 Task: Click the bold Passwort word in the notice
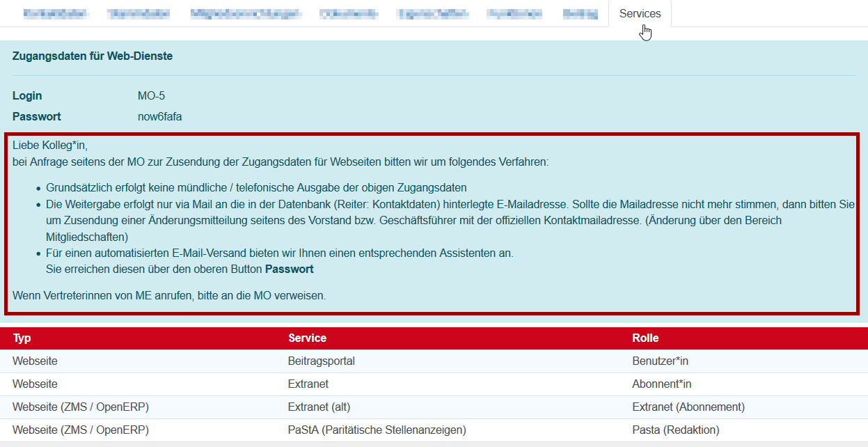point(290,269)
